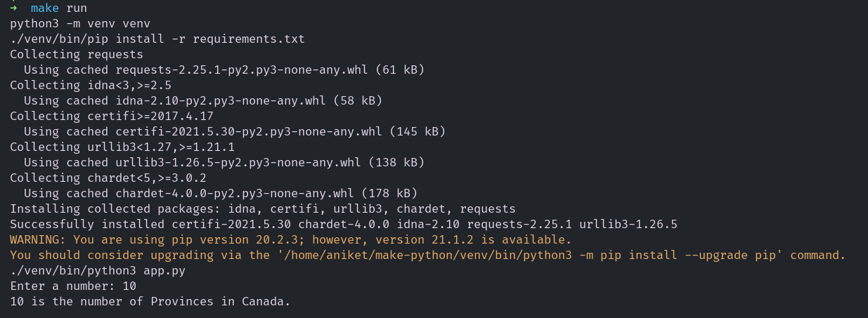Click the orange WARNING pip version line

click(290, 239)
